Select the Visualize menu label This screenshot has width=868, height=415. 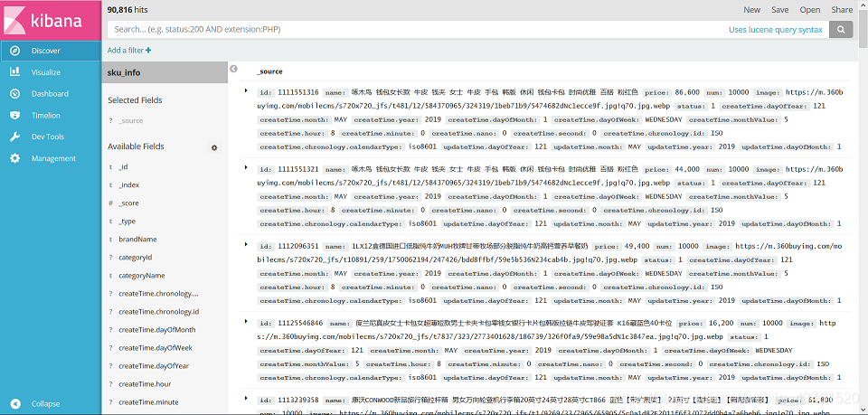(x=46, y=72)
